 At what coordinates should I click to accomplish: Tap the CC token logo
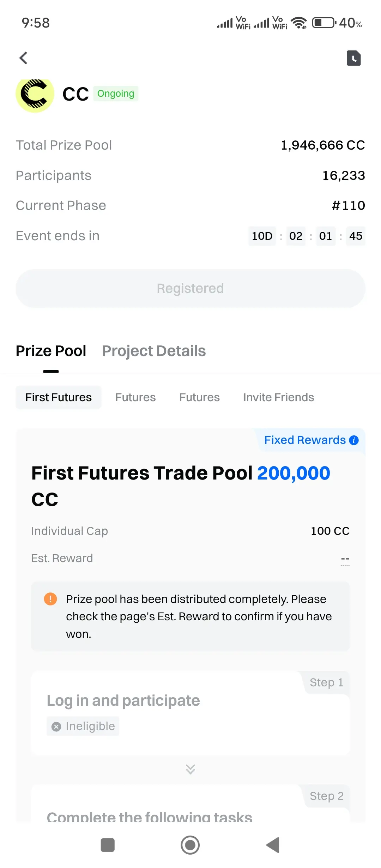click(35, 94)
